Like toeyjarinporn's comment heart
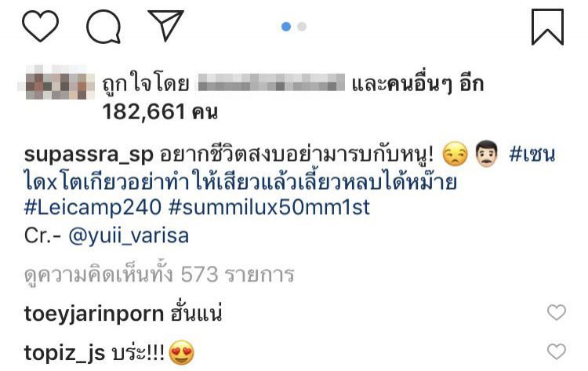The width and height of the screenshot is (588, 371). (x=557, y=312)
